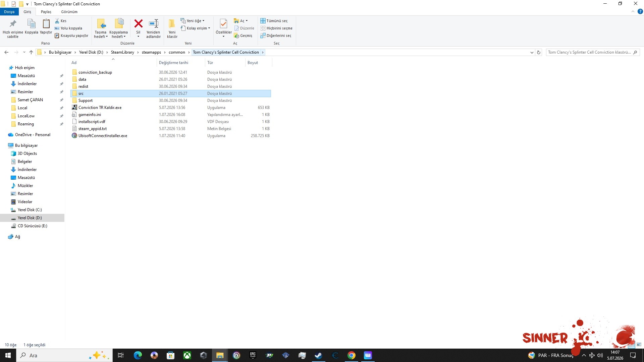The image size is (644, 362).
Task: Pin folder with Hızlı erişime sabitle
Action: point(13,24)
